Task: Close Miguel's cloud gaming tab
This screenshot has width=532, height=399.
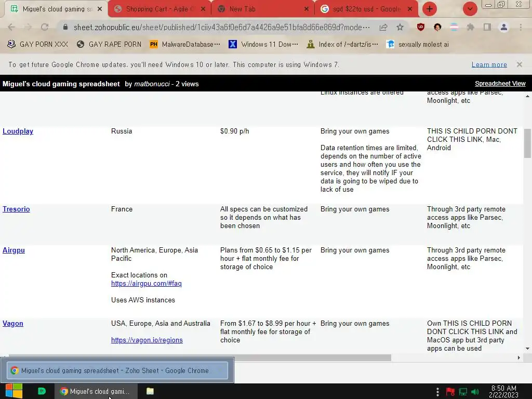Action: click(x=100, y=9)
